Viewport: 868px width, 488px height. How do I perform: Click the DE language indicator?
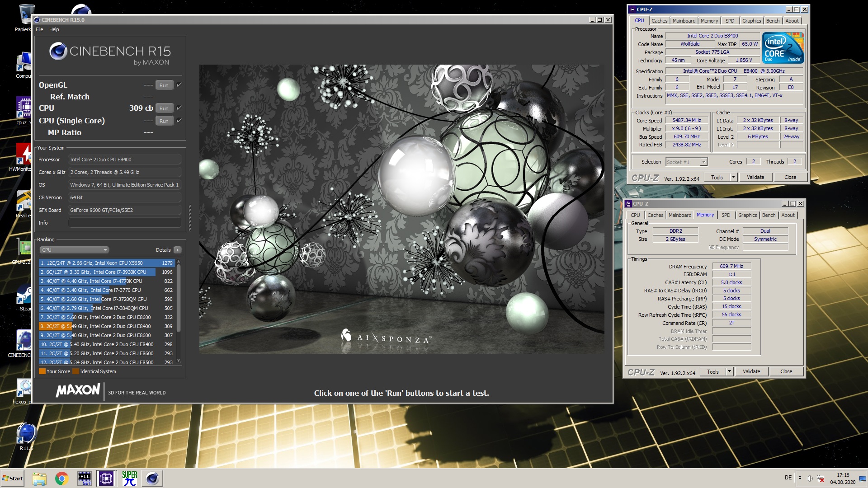pyautogui.click(x=788, y=478)
